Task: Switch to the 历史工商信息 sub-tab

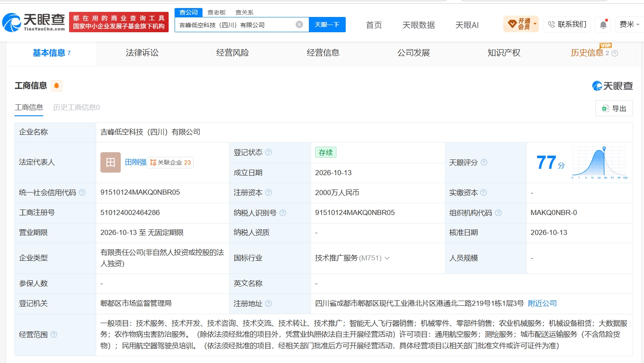Action: (x=76, y=107)
